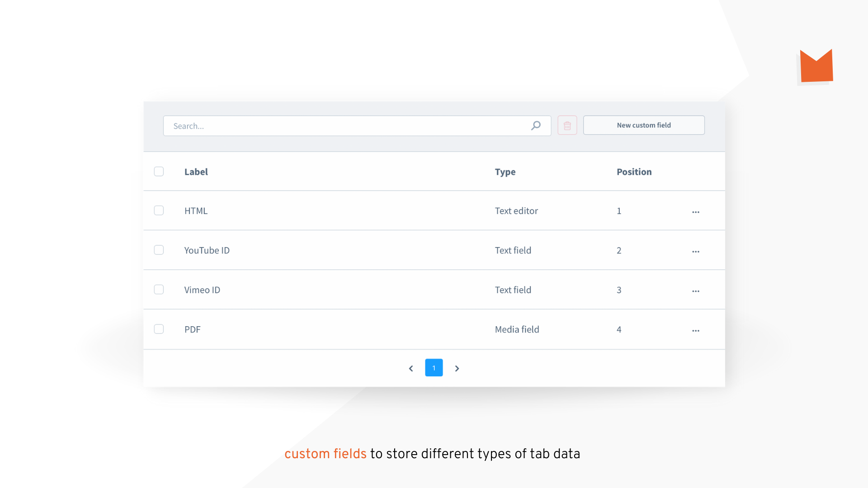Open the three-dots menu for Vimeo ID row
The height and width of the screenshot is (488, 868).
tap(696, 291)
